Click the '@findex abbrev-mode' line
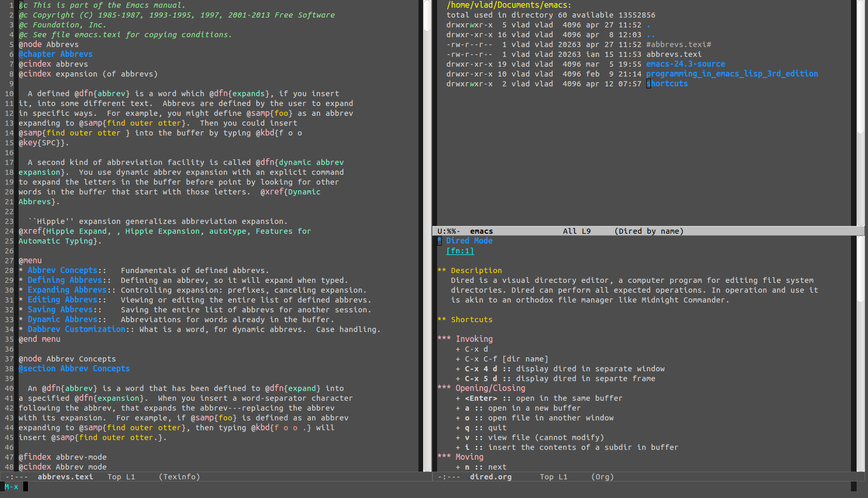This screenshot has width=868, height=498. tap(63, 457)
